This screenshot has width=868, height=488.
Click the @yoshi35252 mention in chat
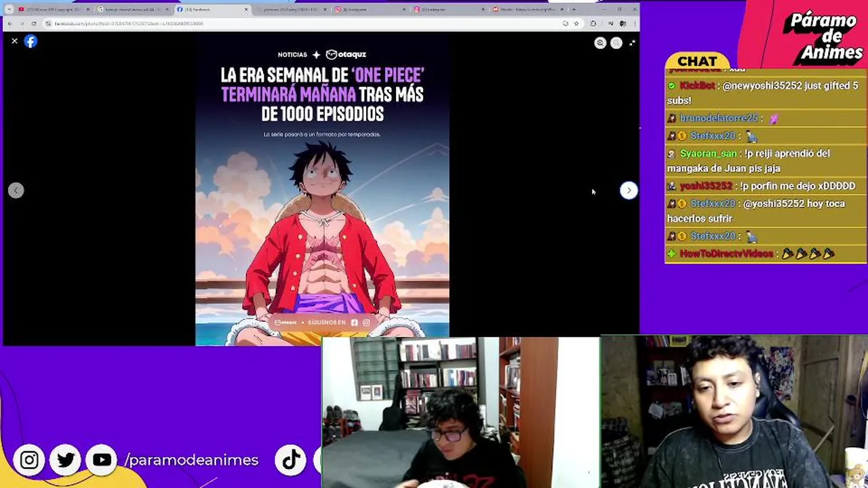tap(774, 204)
